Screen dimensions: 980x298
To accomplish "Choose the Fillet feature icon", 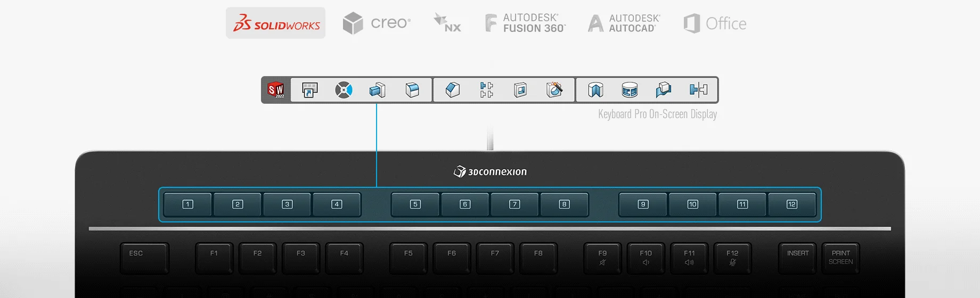I will [x=412, y=90].
